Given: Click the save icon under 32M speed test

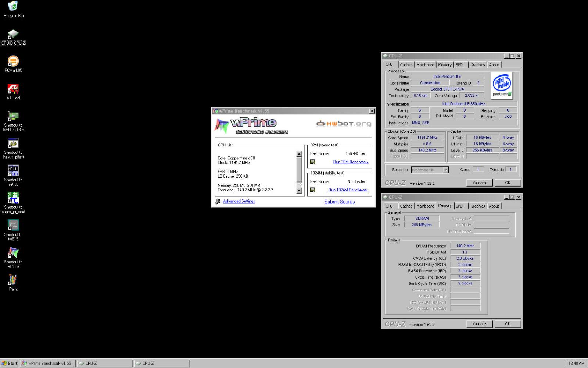Looking at the screenshot, I should 312,162.
